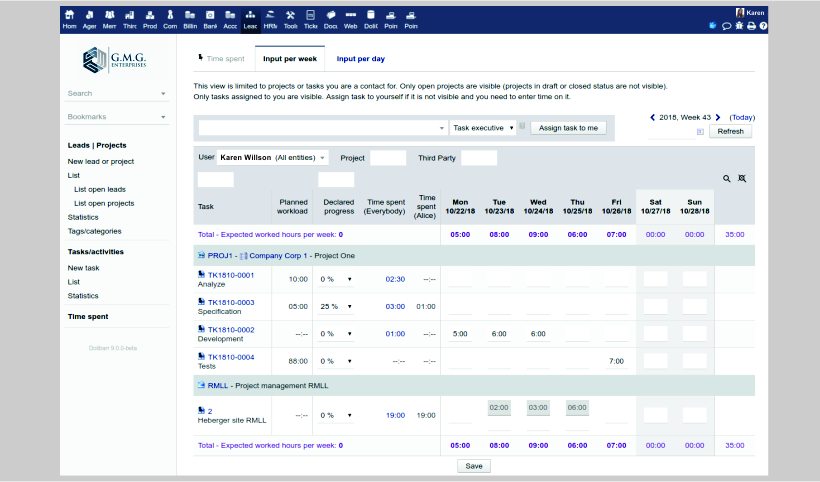Open the Home module in top bar
Viewport: 820px width, 482px height.
[69, 20]
